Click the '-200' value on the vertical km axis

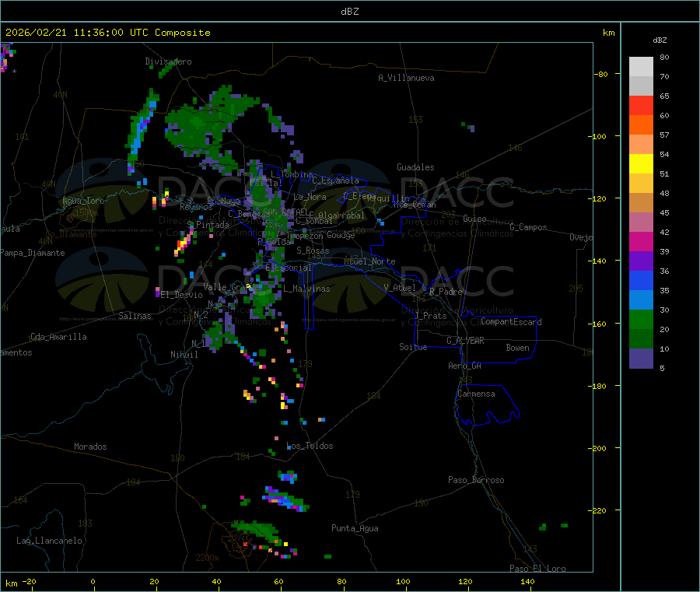click(x=597, y=448)
